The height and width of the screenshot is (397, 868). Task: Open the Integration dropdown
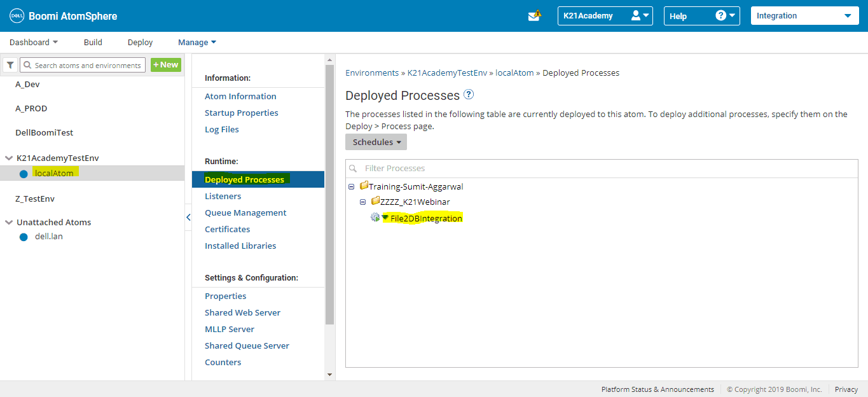coord(804,16)
